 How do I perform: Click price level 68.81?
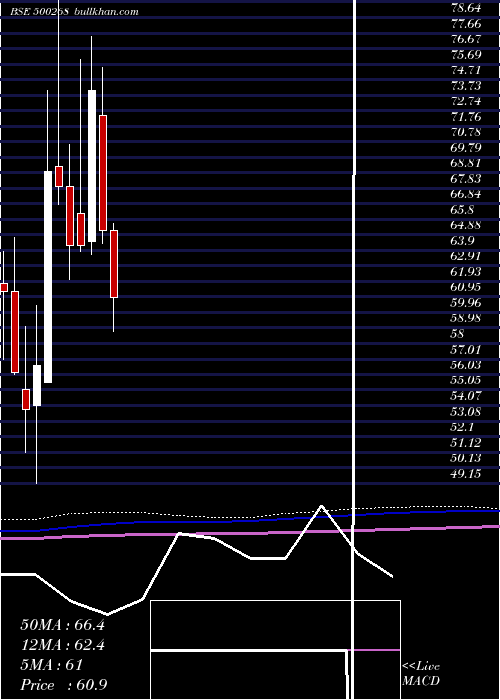tap(466, 163)
